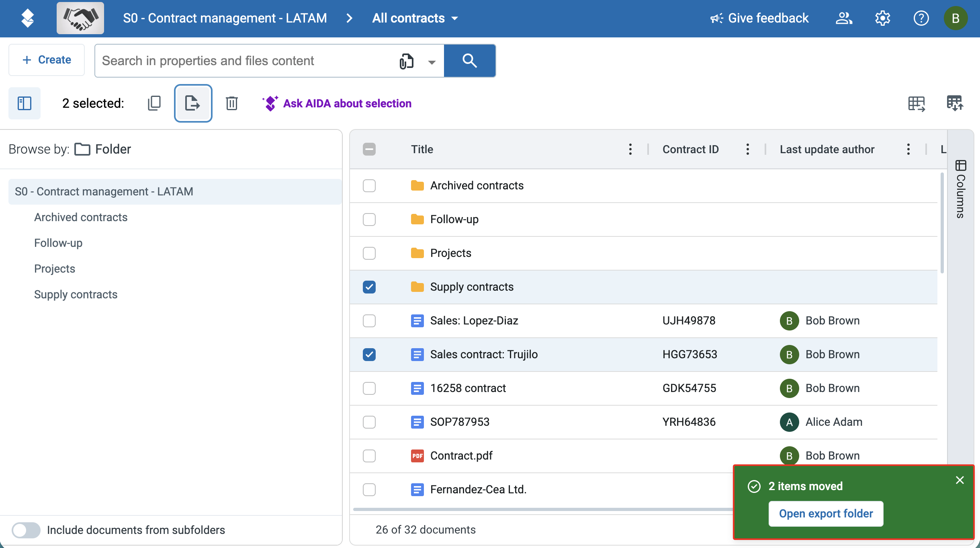
Task: Open the settings gear icon
Action: (x=882, y=18)
